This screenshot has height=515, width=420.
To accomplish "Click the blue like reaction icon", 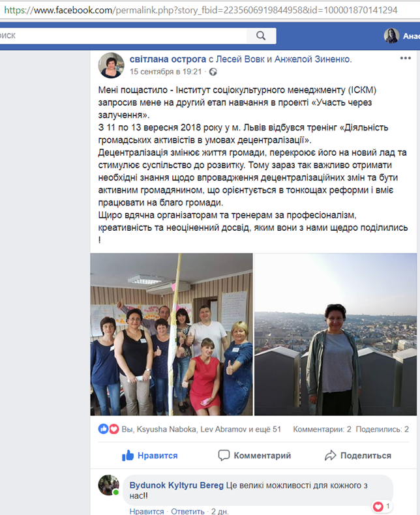I will 103,428.
